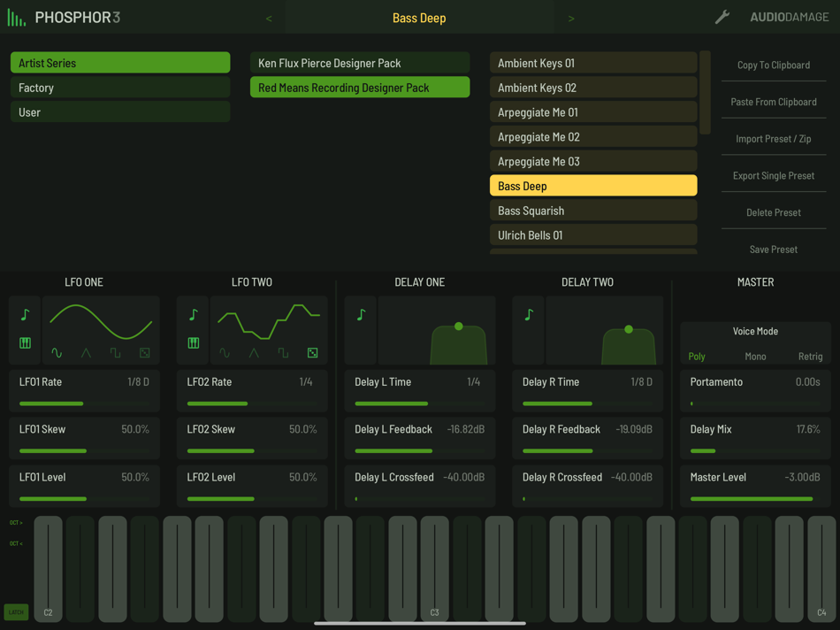
Task: Click the note sync icon in Delay One
Action: pyautogui.click(x=360, y=314)
